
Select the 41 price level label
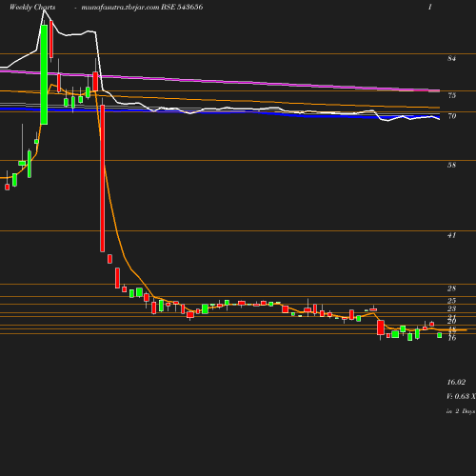point(451,235)
